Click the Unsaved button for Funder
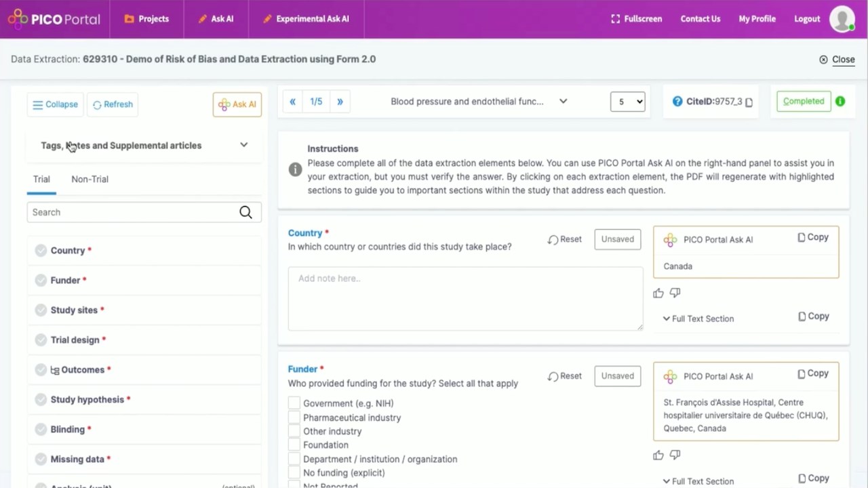The width and height of the screenshot is (868, 488). [618, 376]
